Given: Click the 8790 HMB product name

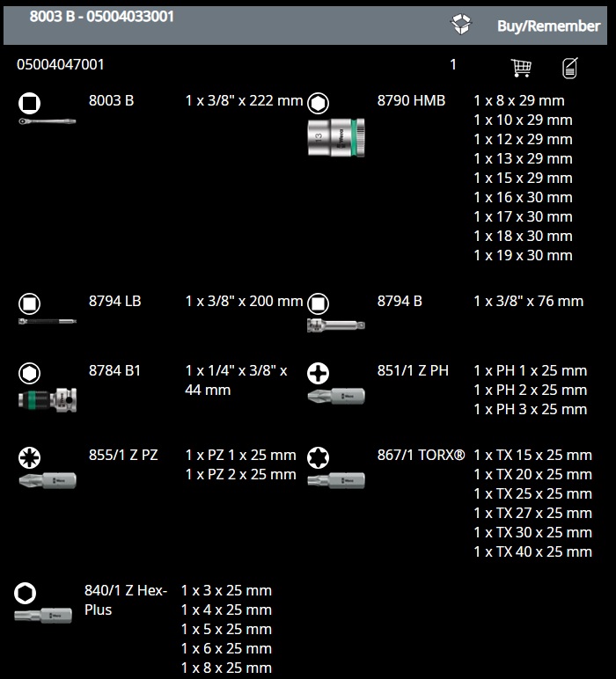Looking at the screenshot, I should pos(411,100).
